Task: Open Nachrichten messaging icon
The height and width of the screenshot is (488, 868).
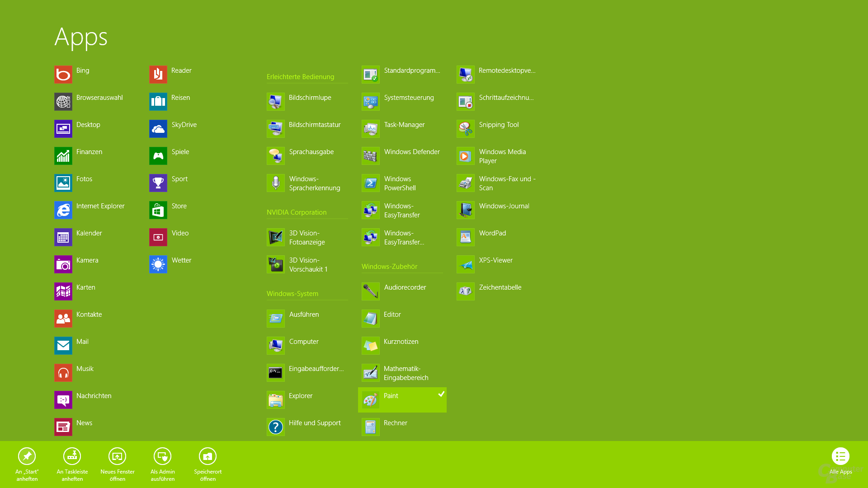Action: (63, 400)
